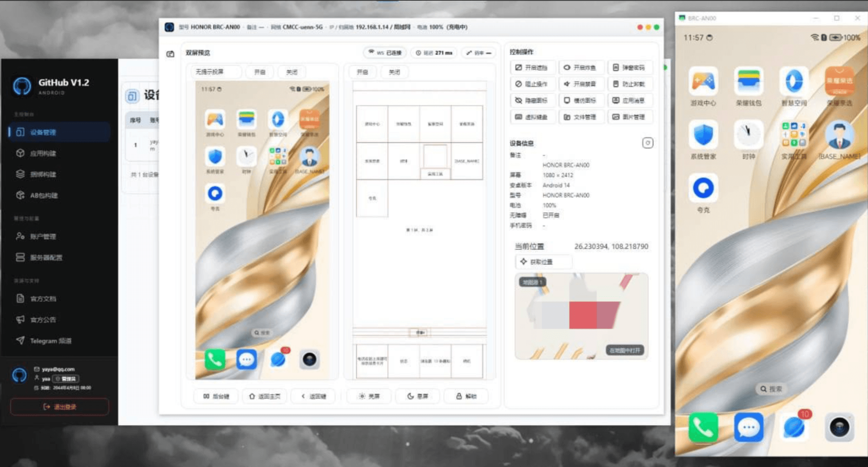868x467 pixels.
Task: Click the 解锁 unlock button
Action: point(466,396)
